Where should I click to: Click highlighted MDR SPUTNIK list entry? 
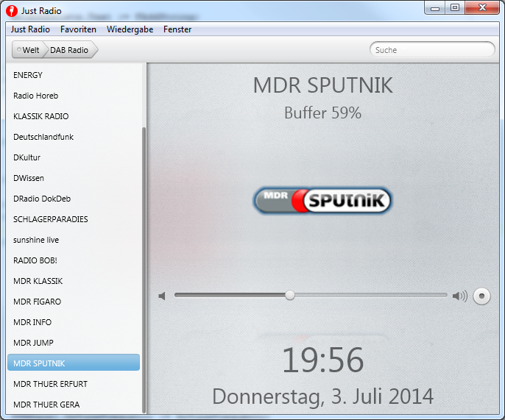point(74,363)
